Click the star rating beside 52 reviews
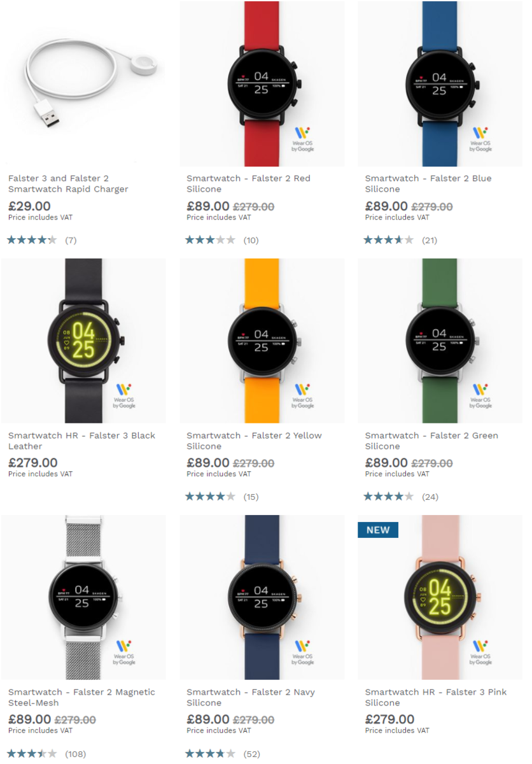This screenshot has height=764, width=532. click(210, 754)
